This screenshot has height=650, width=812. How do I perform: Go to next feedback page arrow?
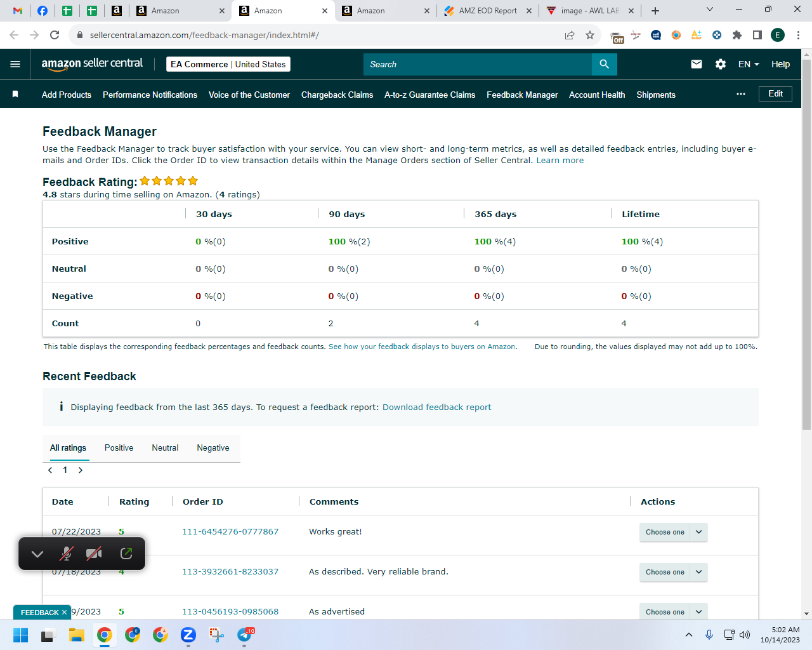[x=81, y=470]
